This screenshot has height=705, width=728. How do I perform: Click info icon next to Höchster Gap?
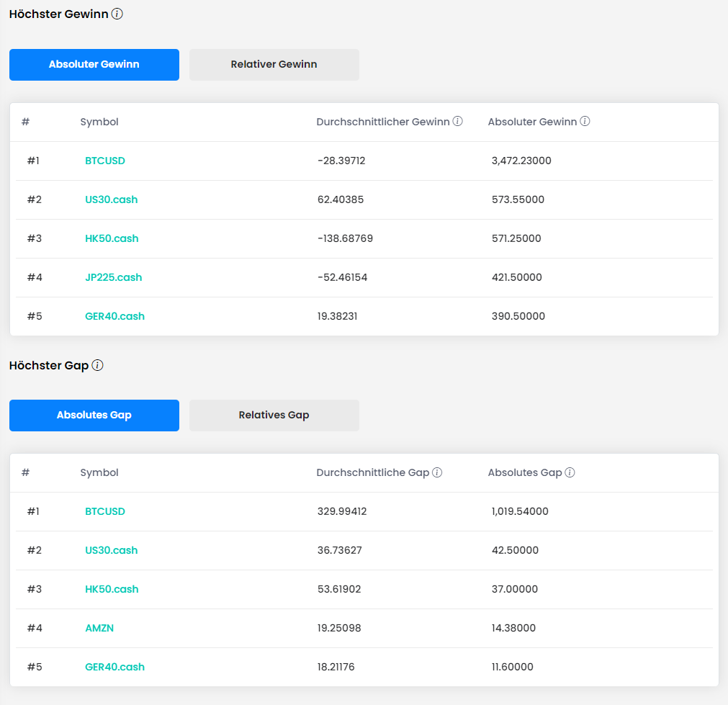98,365
